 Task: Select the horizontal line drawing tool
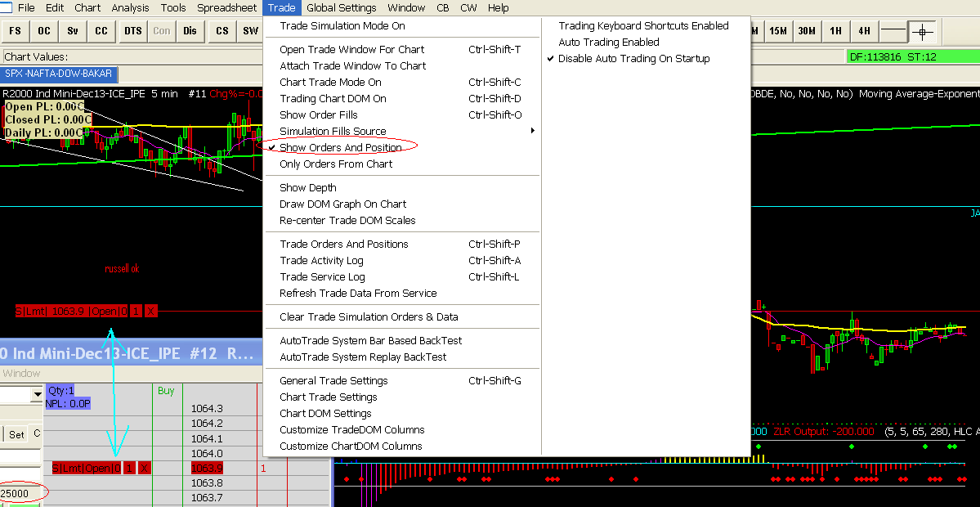pos(893,30)
